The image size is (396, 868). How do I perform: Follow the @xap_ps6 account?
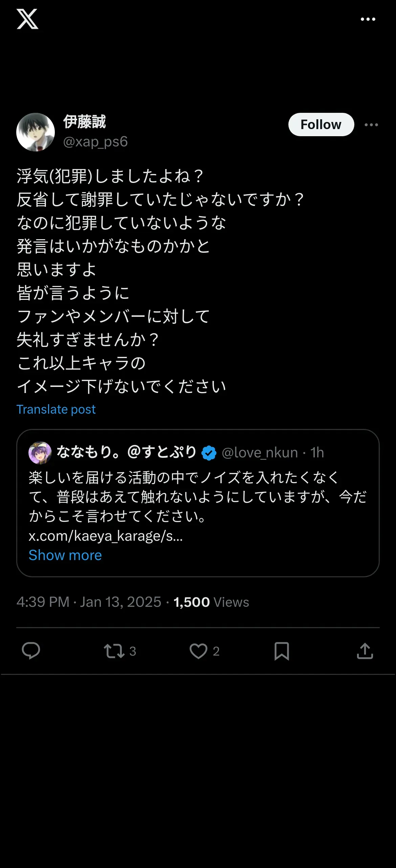321,124
